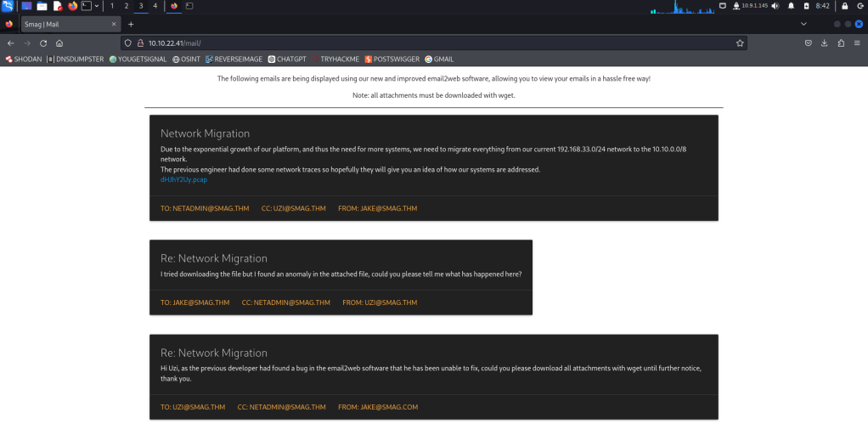868x424 pixels.
Task: Open the Firefox application hamburger menu
Action: coord(857,42)
